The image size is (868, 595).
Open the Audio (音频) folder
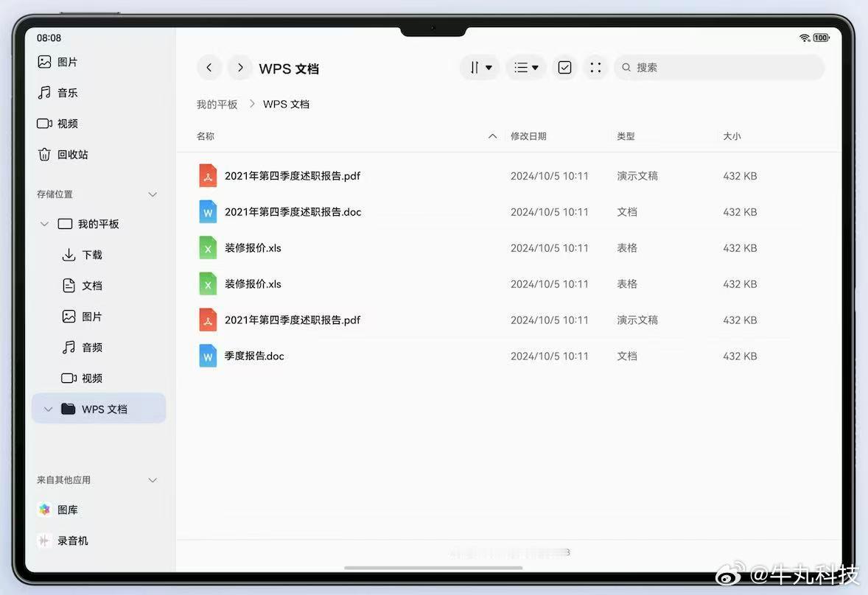pos(82,348)
